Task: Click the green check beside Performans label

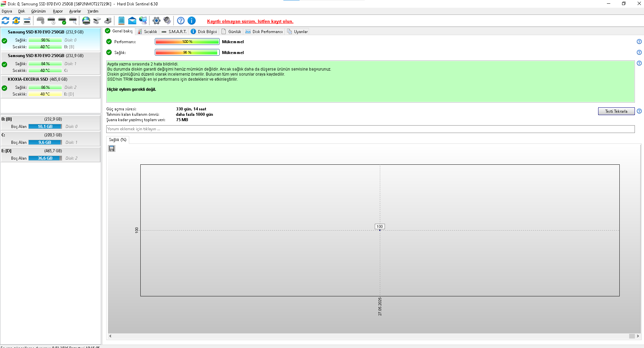Action: [x=109, y=42]
